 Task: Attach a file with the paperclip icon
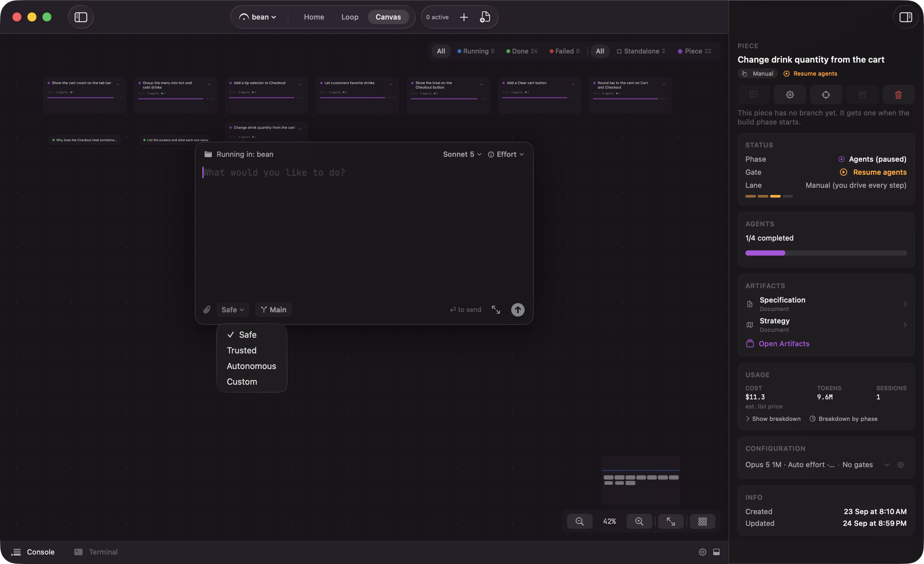pos(207,310)
